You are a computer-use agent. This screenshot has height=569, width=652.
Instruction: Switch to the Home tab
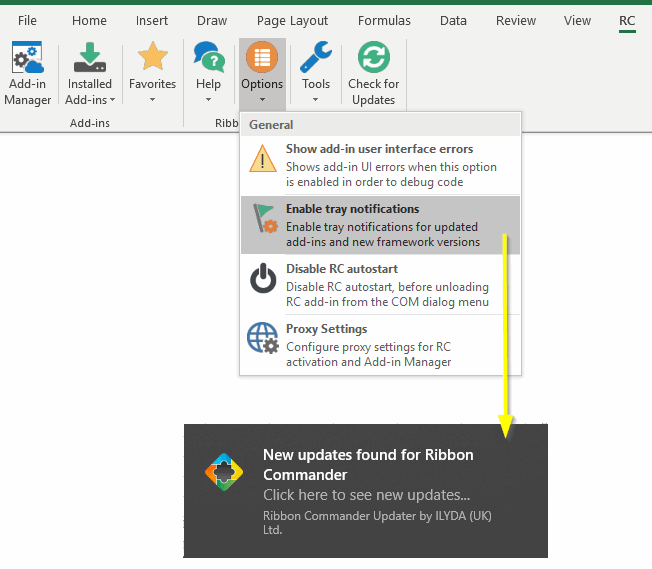click(x=89, y=20)
